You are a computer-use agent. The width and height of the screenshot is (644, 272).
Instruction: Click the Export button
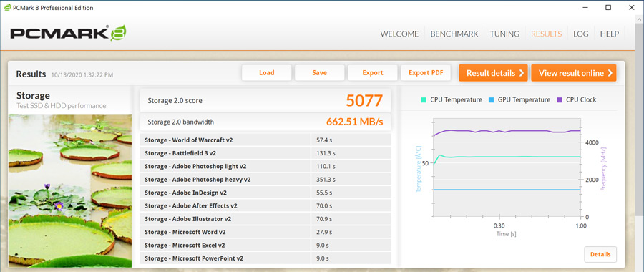pyautogui.click(x=373, y=73)
